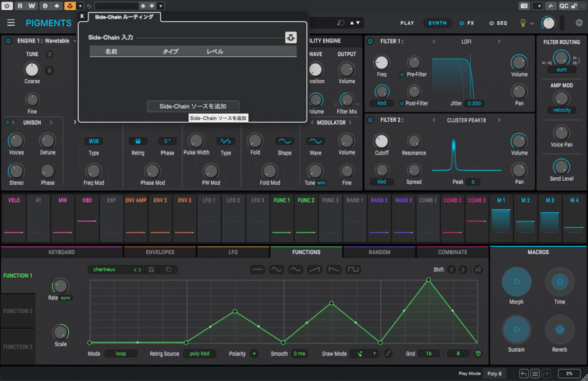Toggle the Unison power button
The height and width of the screenshot is (381, 588).
pyautogui.click(x=7, y=122)
